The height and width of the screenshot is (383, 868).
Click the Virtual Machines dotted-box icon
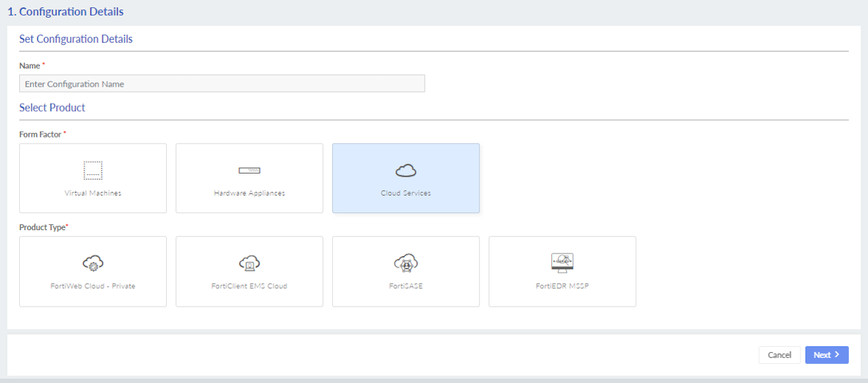(93, 171)
